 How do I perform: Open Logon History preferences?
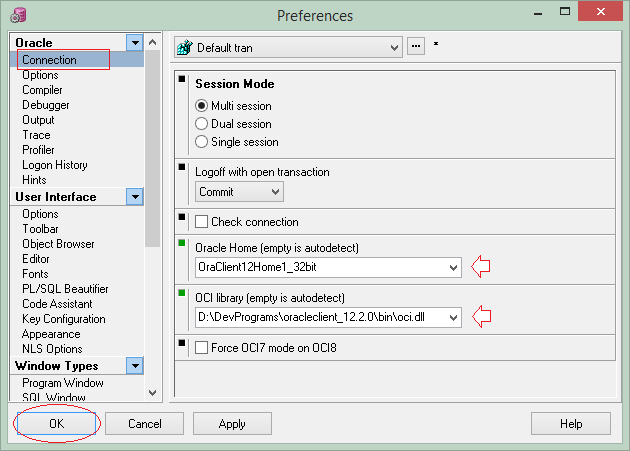(x=55, y=165)
